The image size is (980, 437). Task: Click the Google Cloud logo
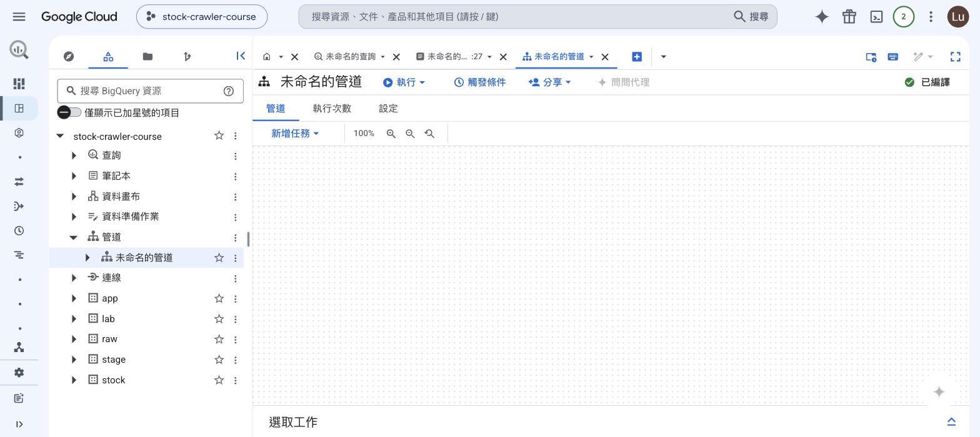point(79,17)
